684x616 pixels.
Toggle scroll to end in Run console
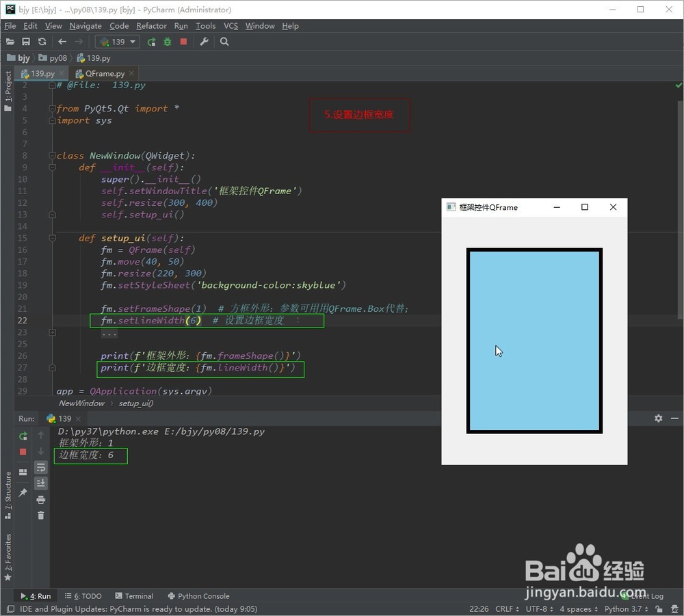point(41,483)
